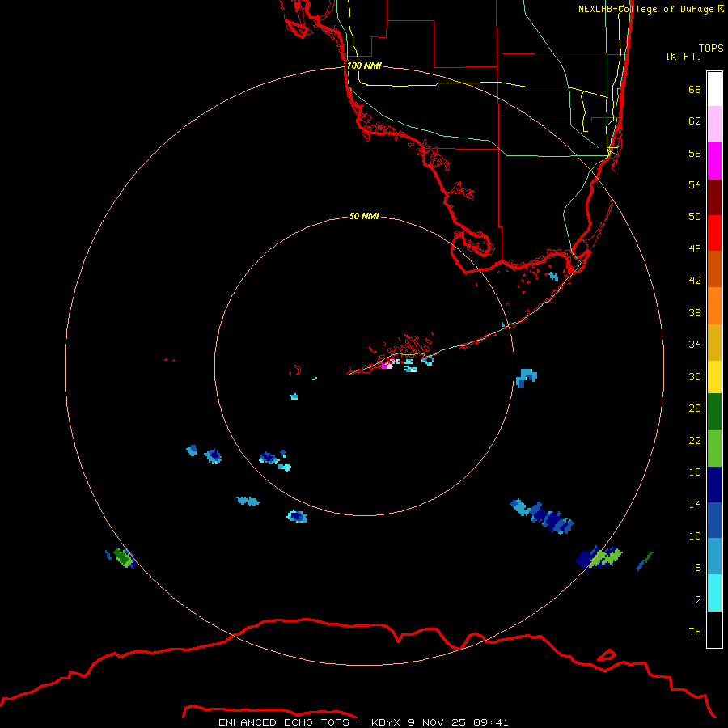Select the light green legend swatch
Screen dimensions: 728x728
714,448
